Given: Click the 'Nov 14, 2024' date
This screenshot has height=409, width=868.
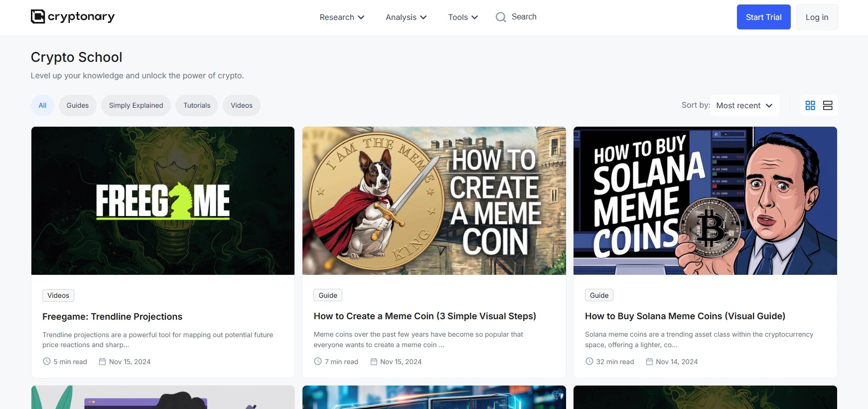Looking at the screenshot, I should 677,362.
